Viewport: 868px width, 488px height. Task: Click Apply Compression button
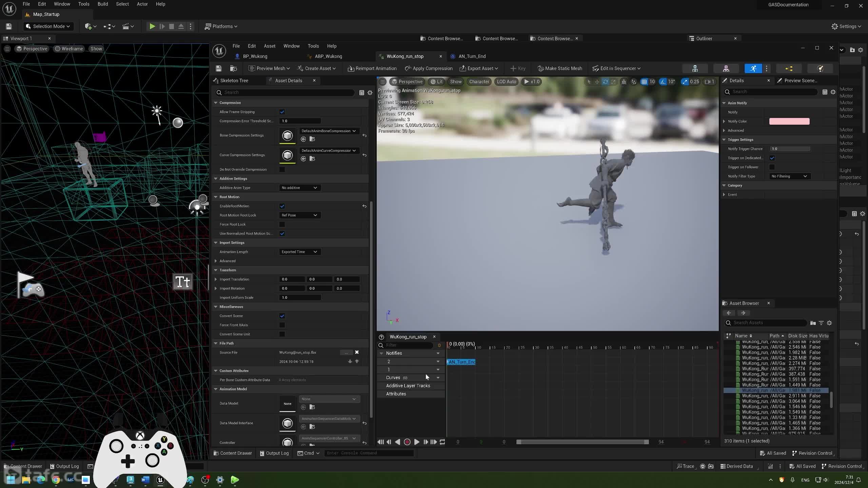click(x=429, y=68)
